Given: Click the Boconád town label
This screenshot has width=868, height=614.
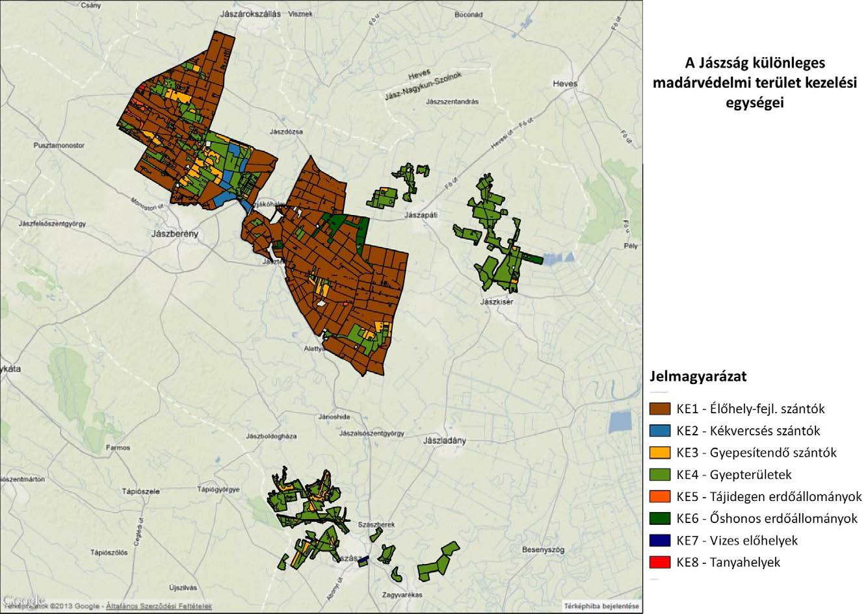Looking at the screenshot, I should 469,14.
